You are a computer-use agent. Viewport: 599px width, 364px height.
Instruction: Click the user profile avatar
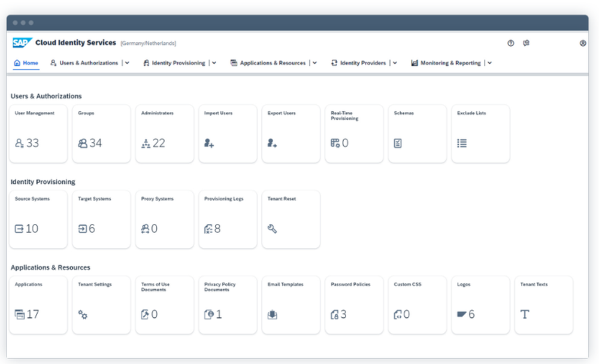point(582,43)
